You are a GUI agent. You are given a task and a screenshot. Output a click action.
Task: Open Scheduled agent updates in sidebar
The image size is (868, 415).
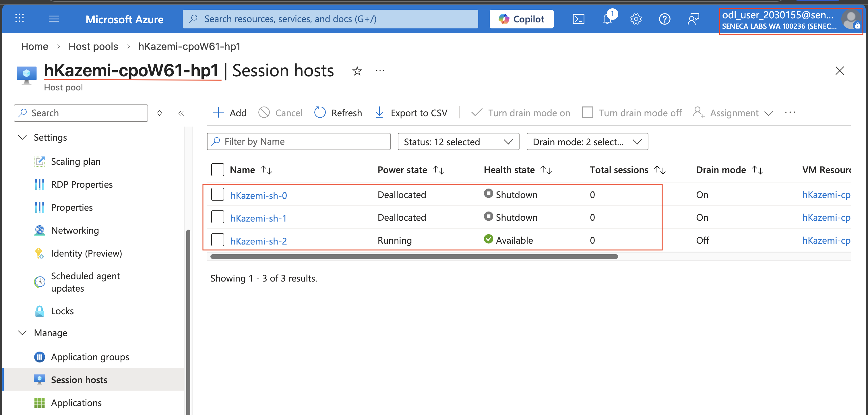85,282
